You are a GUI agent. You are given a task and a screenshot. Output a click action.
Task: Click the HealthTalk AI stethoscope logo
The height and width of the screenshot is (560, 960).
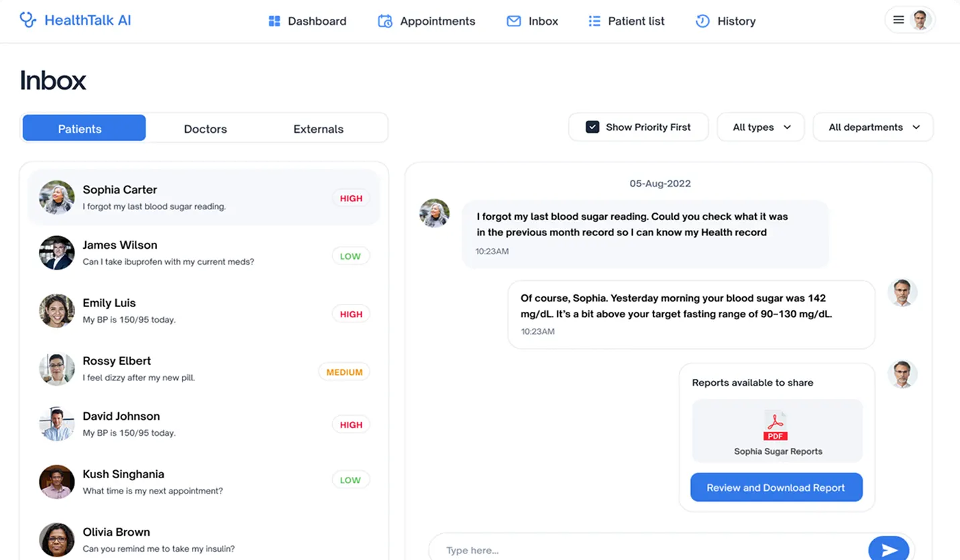28,19
